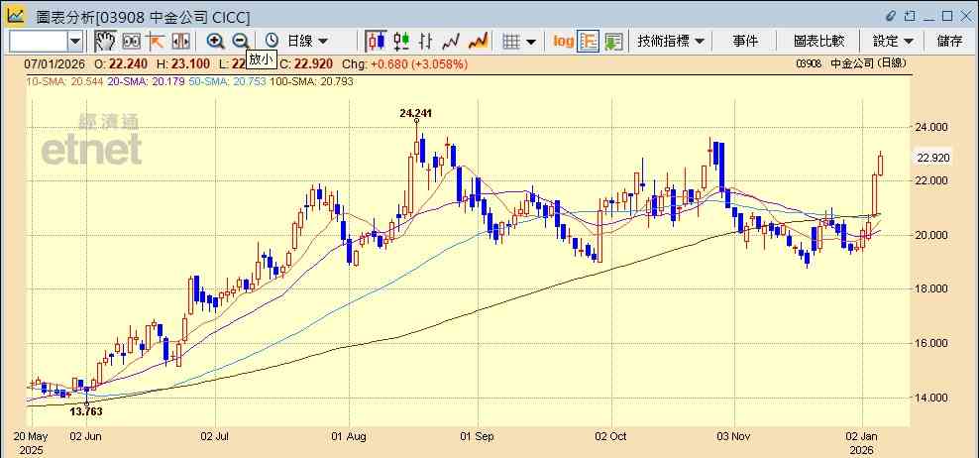Click the chart analysis app icon
The height and width of the screenshot is (458, 980).
[16, 15]
